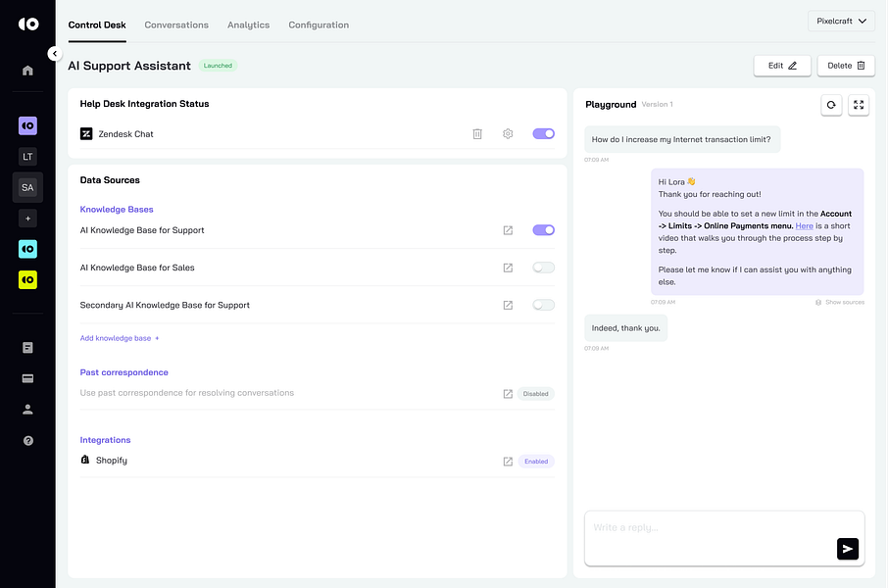Open the help icon in the sidebar
Screen dimensions: 888x588
click(x=27, y=440)
